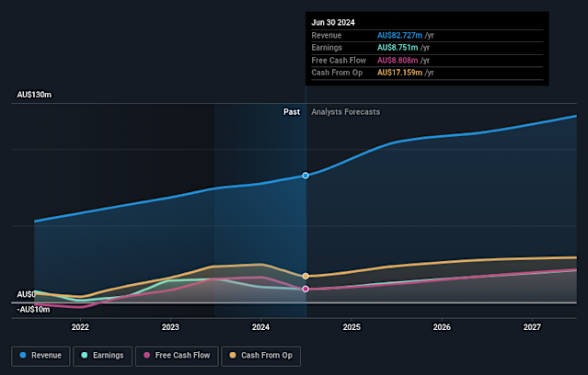Click the orange cash from op data point
Image resolution: width=588 pixels, height=375 pixels.
306,276
